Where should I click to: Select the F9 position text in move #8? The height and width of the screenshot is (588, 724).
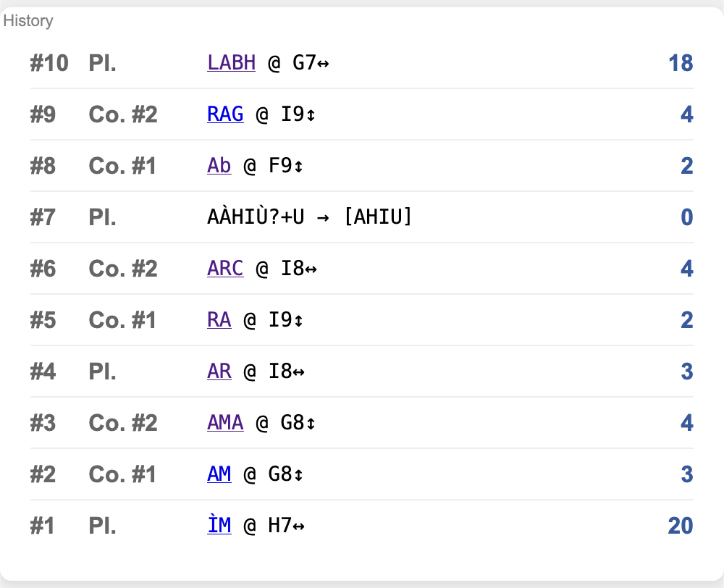pyautogui.click(x=280, y=166)
